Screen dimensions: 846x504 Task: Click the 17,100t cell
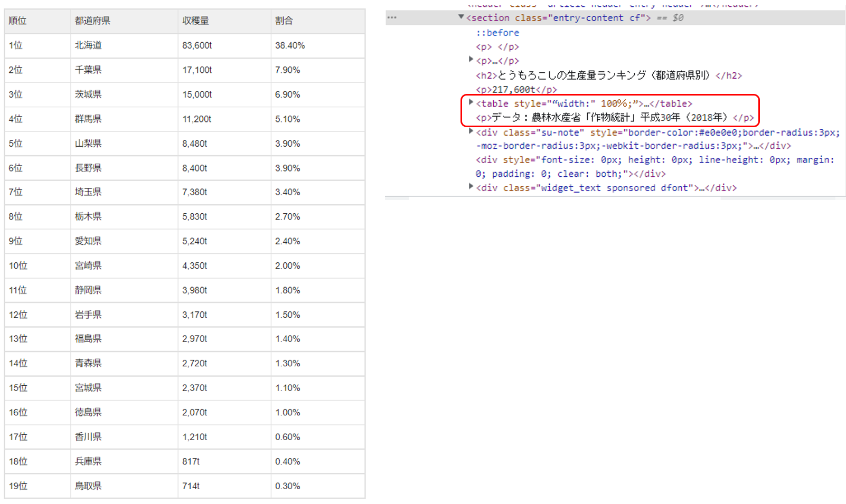pyautogui.click(x=224, y=70)
